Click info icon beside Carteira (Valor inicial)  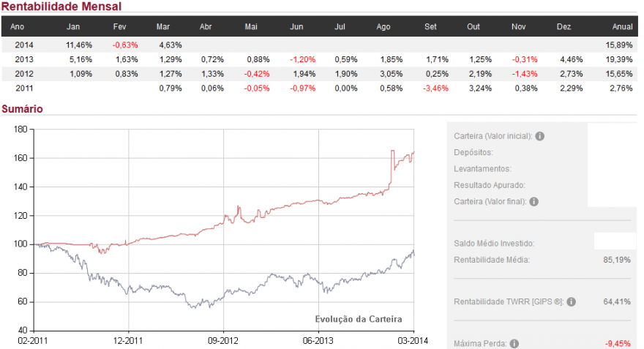[539, 136]
